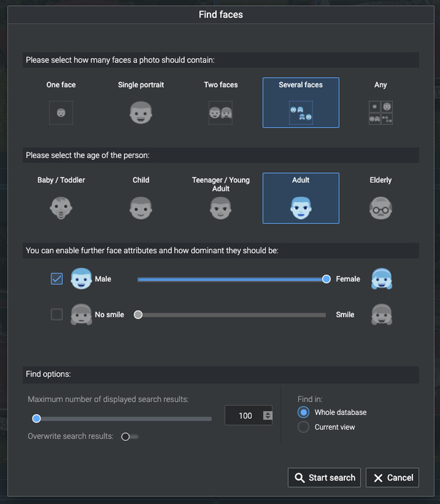Click the Start search button
440x504 pixels.
tap(324, 478)
